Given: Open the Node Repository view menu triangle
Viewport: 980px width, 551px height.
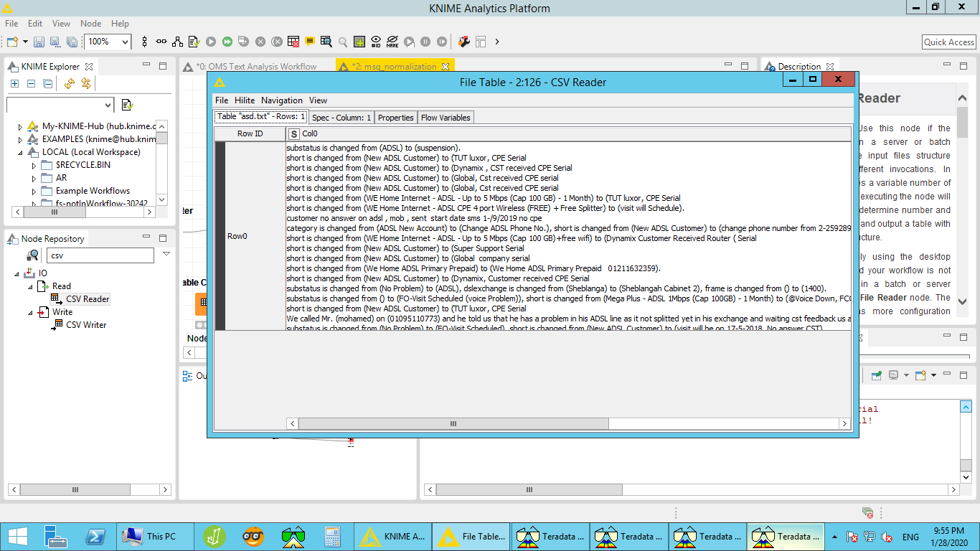Looking at the screenshot, I should point(166,253).
